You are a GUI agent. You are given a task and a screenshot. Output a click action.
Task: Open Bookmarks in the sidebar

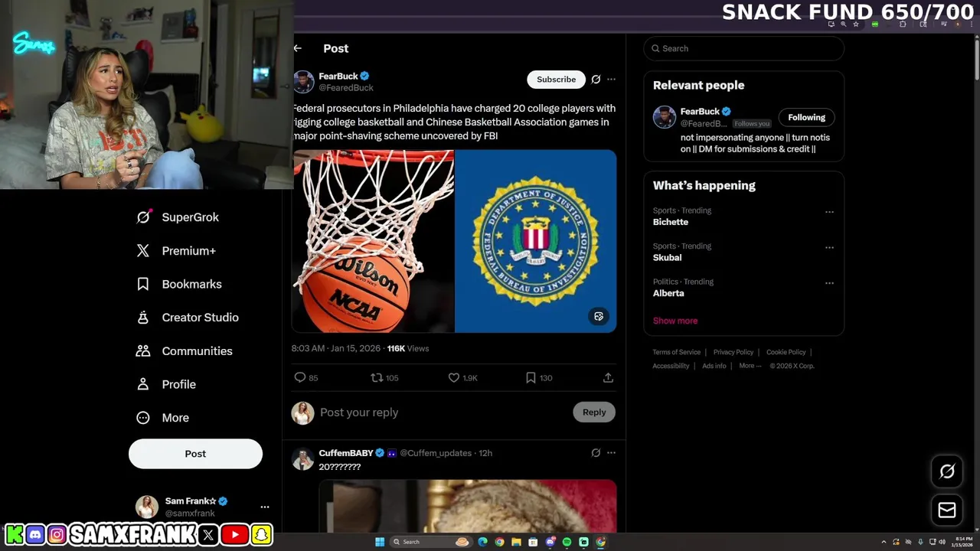(x=179, y=284)
